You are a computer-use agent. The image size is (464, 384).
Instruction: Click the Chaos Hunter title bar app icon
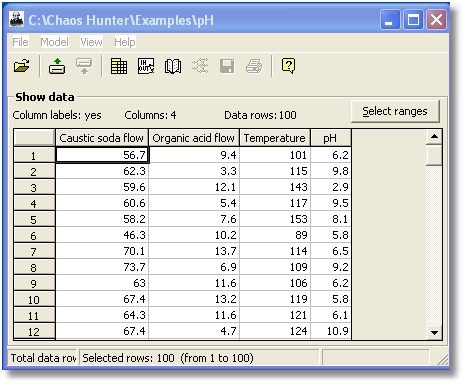(16, 19)
